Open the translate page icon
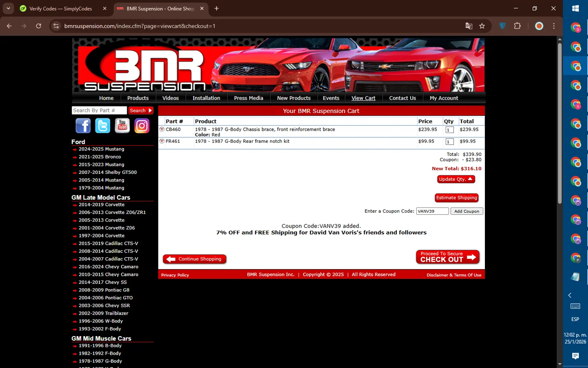 coord(469,26)
